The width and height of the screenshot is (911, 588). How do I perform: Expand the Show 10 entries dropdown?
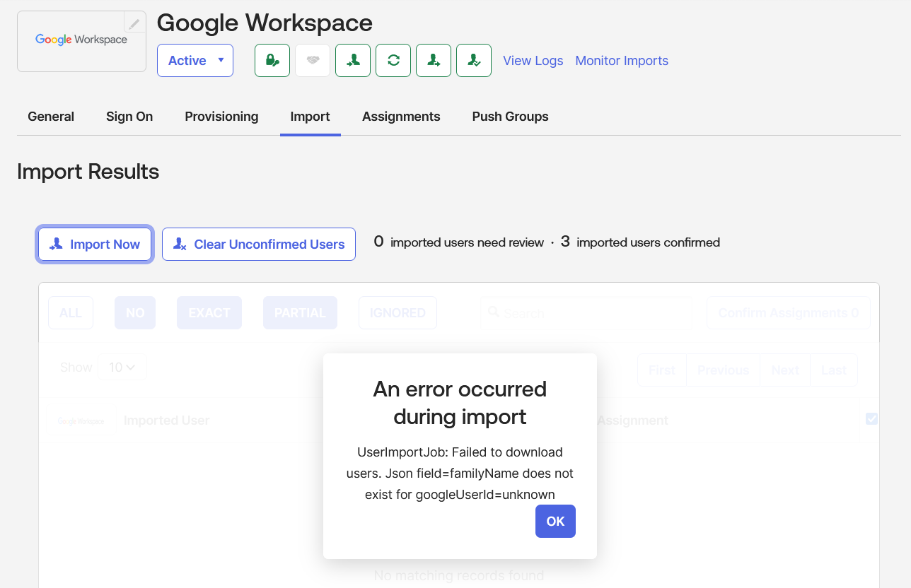pyautogui.click(x=122, y=367)
